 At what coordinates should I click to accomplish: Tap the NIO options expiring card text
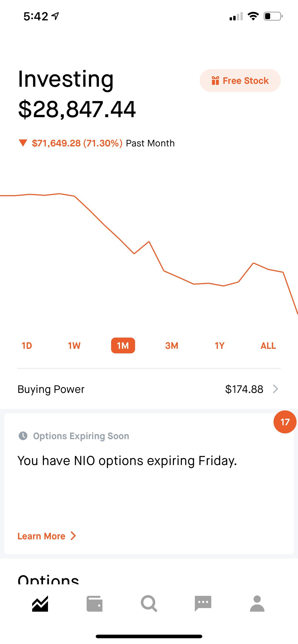click(x=127, y=460)
